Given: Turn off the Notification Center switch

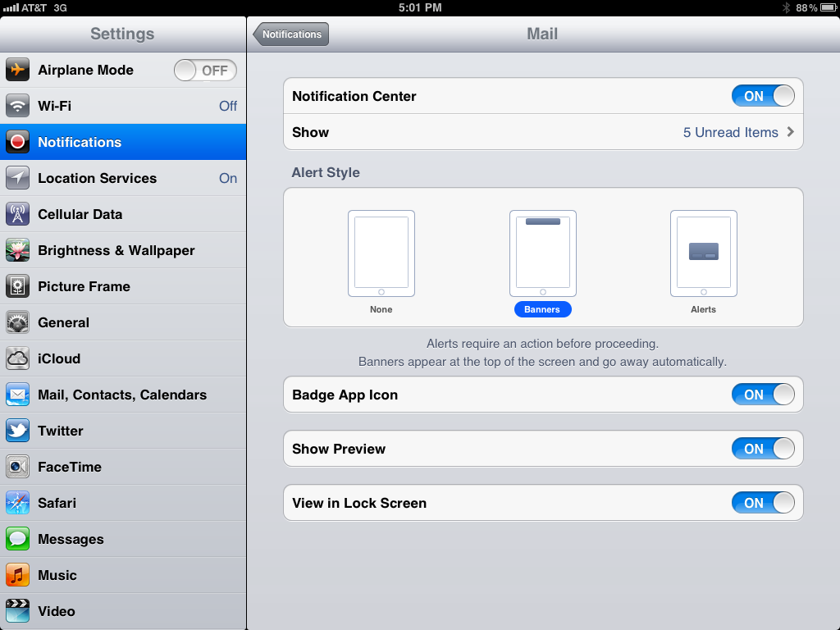Looking at the screenshot, I should tap(763, 96).
